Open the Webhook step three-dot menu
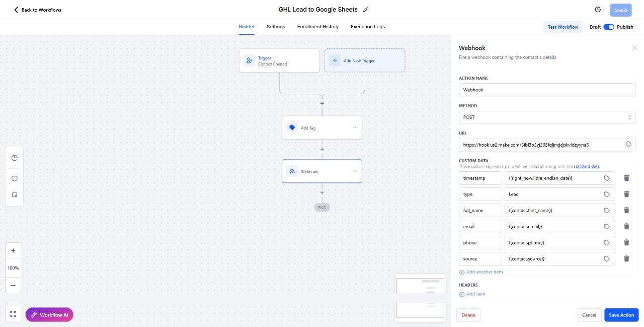 [x=355, y=171]
